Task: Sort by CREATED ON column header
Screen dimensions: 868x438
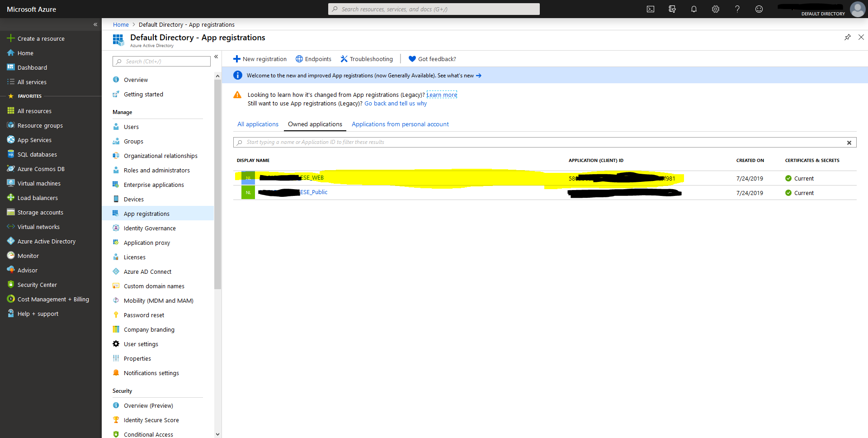Action: 750,160
